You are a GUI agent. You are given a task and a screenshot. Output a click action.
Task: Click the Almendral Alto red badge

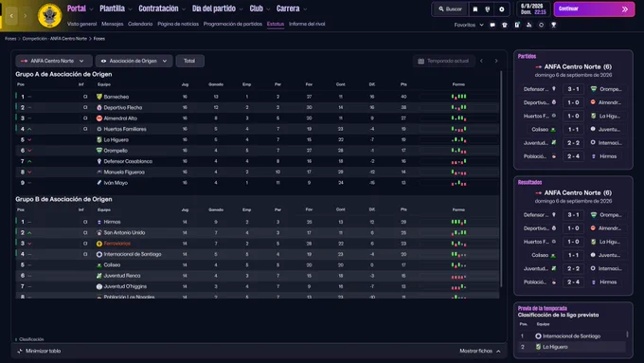coord(99,118)
